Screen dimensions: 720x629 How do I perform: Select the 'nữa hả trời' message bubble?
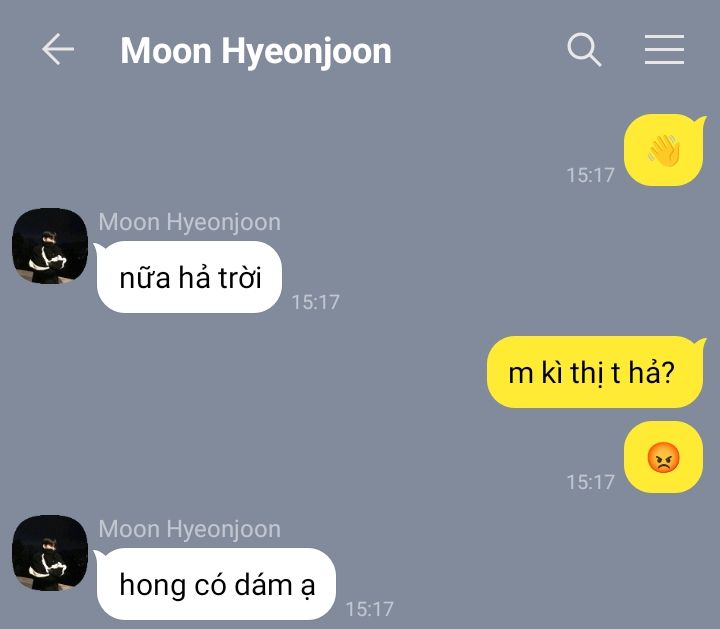189,277
